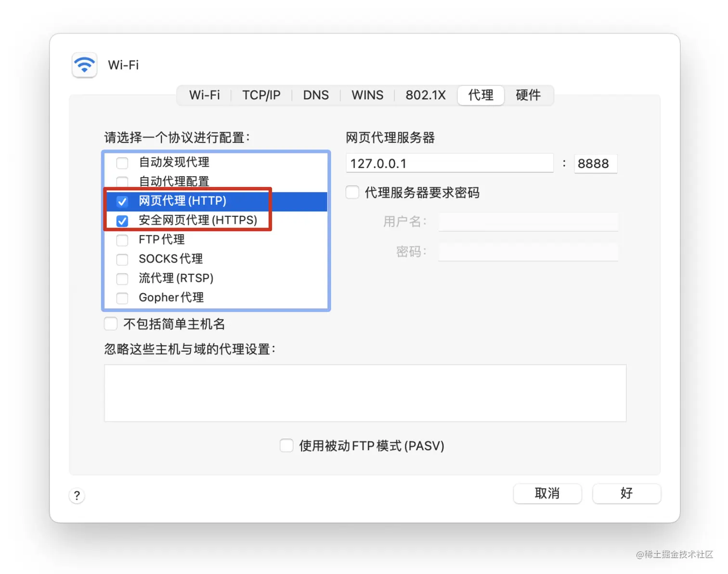Enable 自动发现代理 checkbox
728x574 pixels.
coord(122,163)
